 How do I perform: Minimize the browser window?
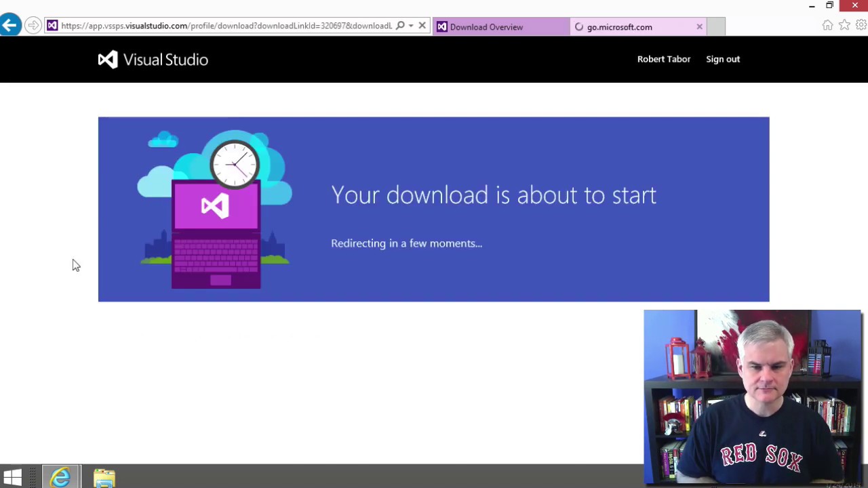coord(812,5)
